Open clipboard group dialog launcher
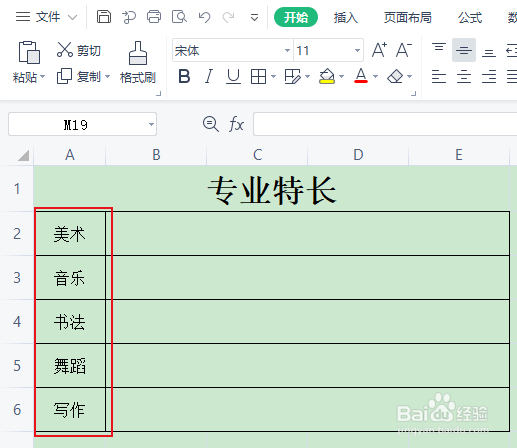The image size is (517, 448). 159,94
